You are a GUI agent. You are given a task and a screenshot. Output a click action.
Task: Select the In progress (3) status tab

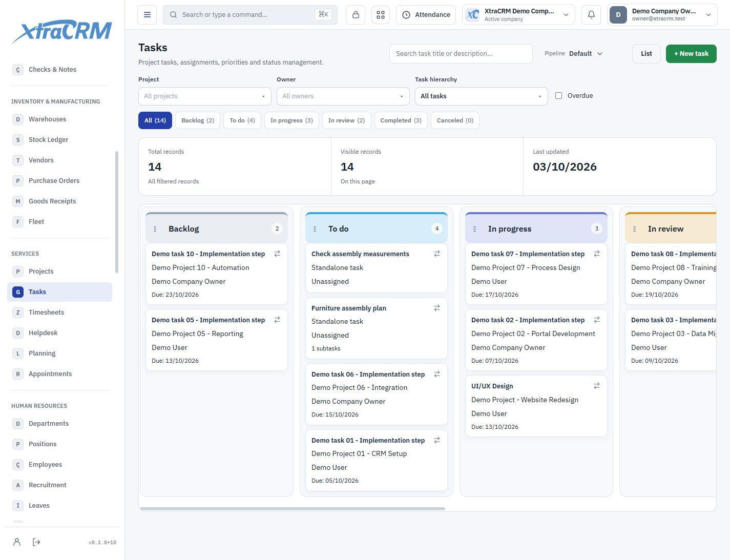point(291,120)
